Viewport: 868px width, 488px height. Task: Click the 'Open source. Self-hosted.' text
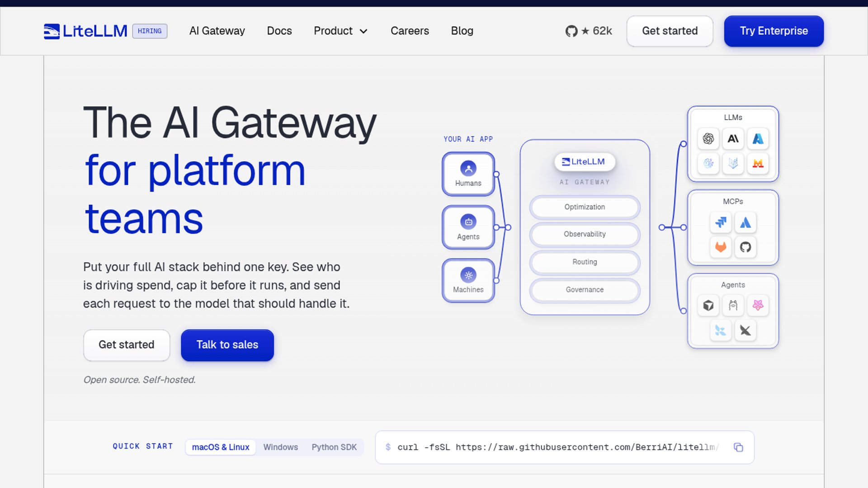point(139,380)
